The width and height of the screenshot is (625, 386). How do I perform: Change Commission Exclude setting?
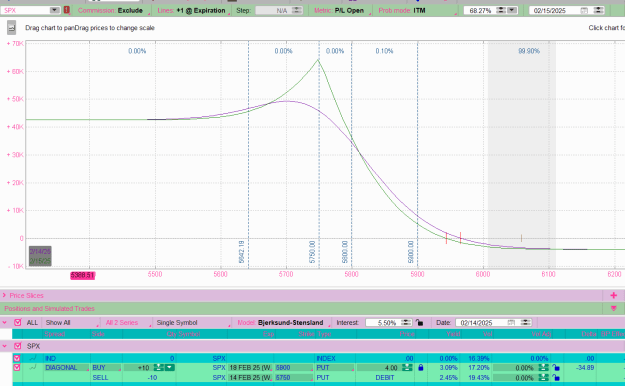[114, 10]
